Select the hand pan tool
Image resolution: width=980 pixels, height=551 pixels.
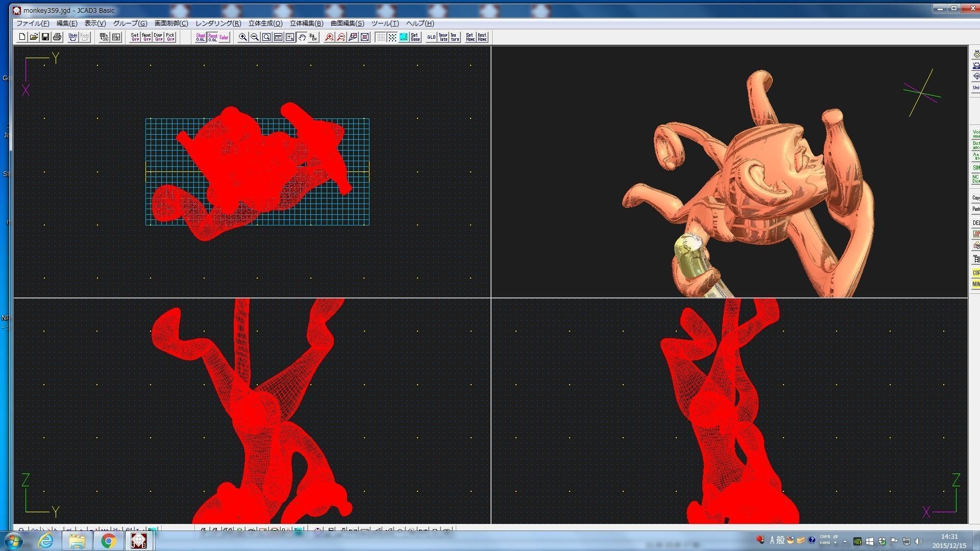tap(302, 37)
